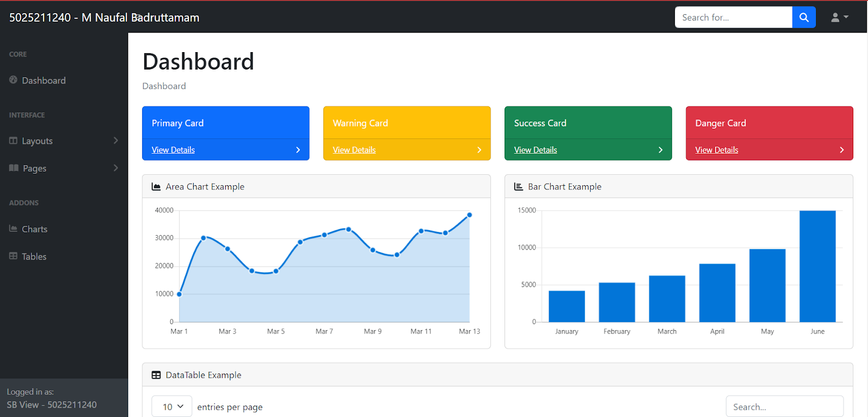Click the Tables grid icon in sidebar

tap(14, 256)
